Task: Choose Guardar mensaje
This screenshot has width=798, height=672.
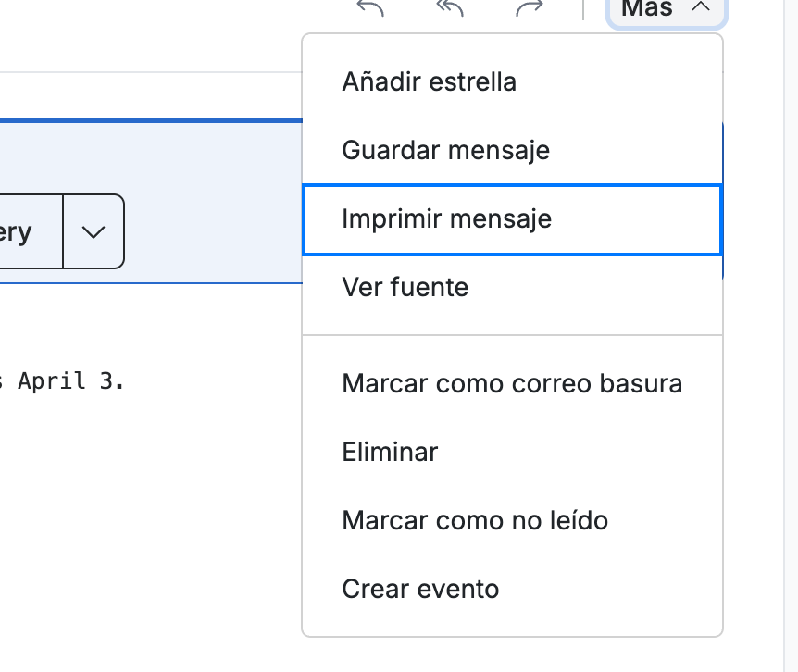Action: click(513, 151)
